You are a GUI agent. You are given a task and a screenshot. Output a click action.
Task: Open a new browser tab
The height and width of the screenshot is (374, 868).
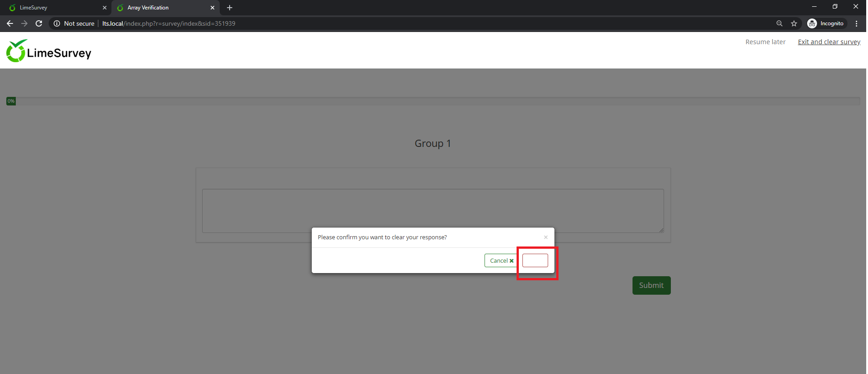point(230,8)
